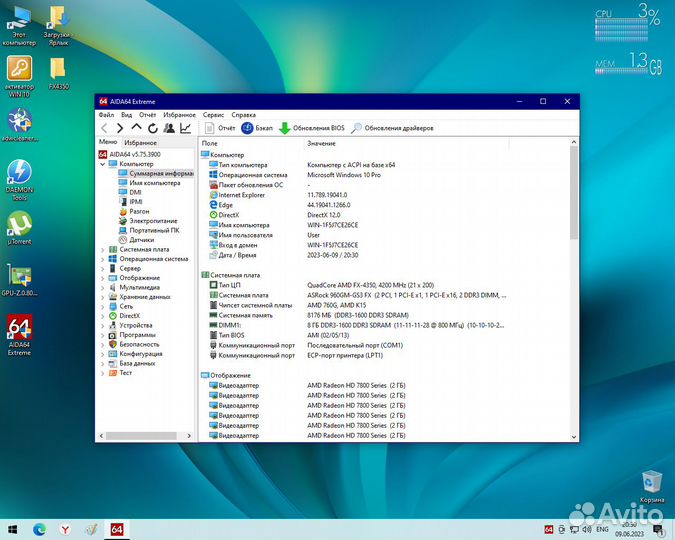Expand the Хранение данных tree node
The image size is (675, 540).
102,297
